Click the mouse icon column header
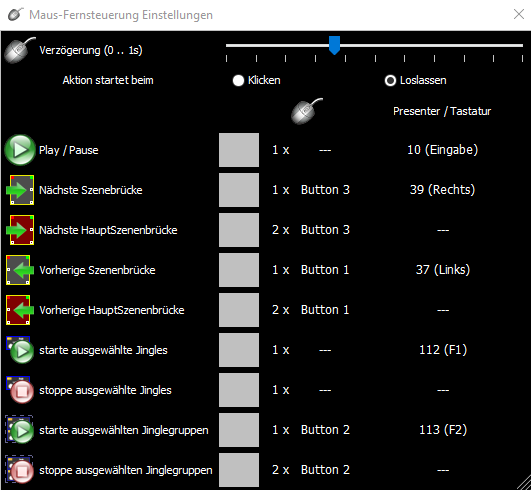Screen dimensions: 531x490 pos(307,111)
